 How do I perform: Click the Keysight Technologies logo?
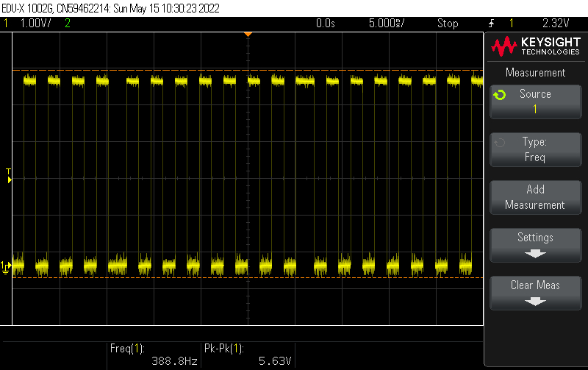(x=534, y=47)
